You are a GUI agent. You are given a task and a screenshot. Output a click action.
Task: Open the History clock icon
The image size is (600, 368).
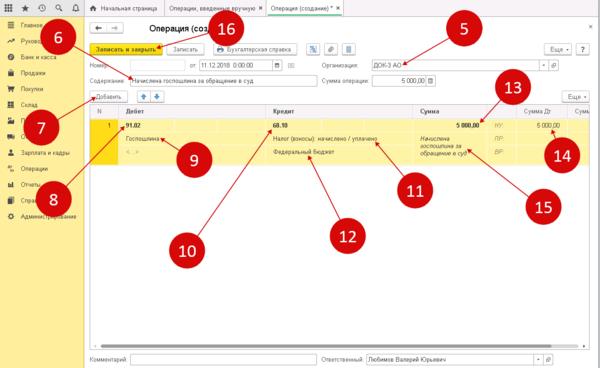click(42, 8)
